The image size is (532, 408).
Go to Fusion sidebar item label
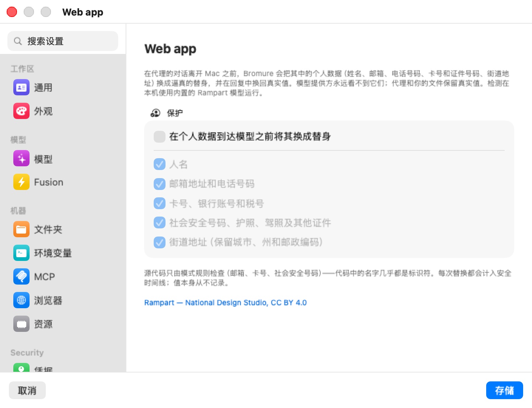pos(49,182)
